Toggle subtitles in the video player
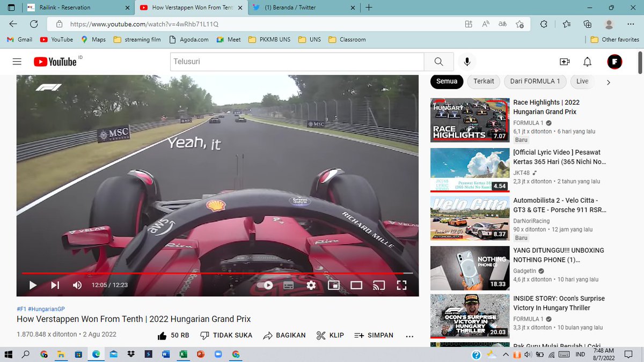The image size is (644, 362). point(289,285)
